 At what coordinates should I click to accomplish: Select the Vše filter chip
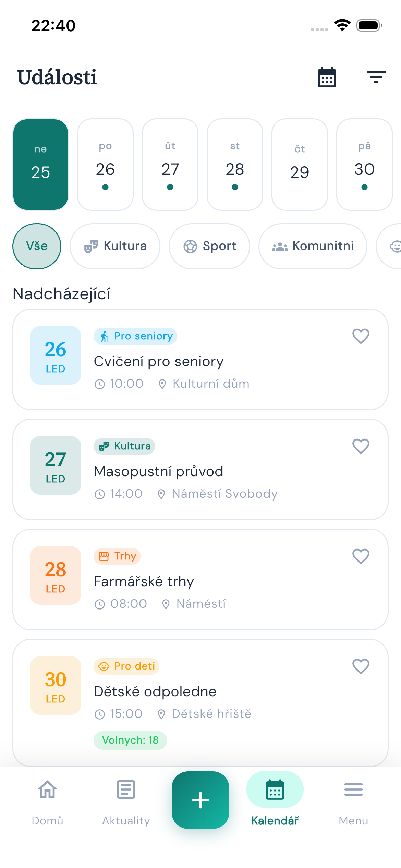pos(37,246)
